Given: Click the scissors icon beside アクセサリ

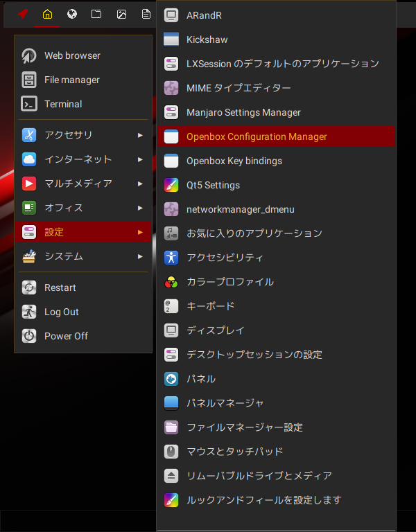Looking at the screenshot, I should pos(29,135).
